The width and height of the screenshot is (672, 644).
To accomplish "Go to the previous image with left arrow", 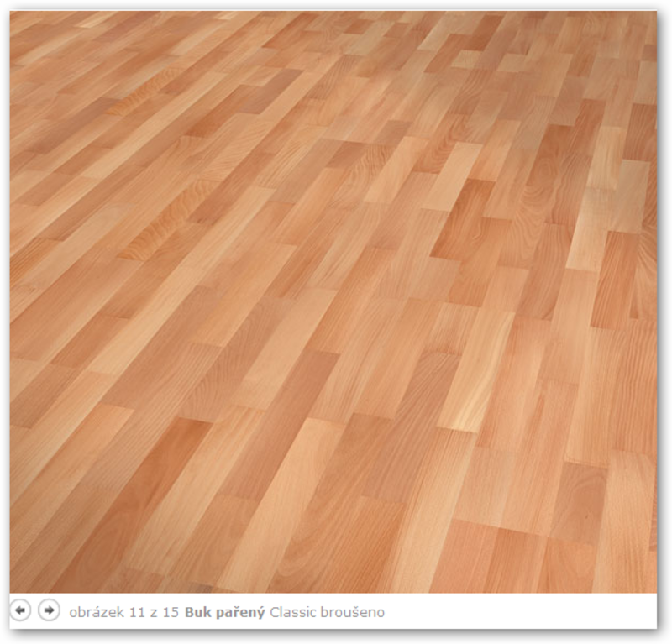I will [20, 610].
